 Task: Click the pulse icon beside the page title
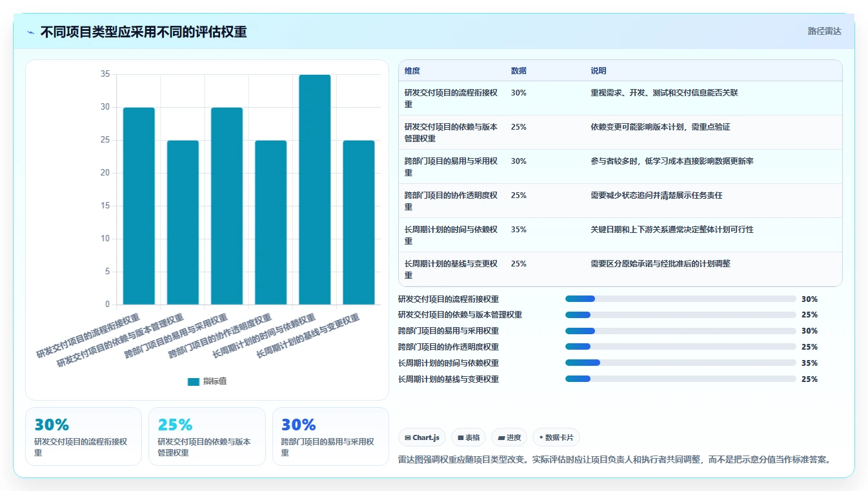pos(31,32)
